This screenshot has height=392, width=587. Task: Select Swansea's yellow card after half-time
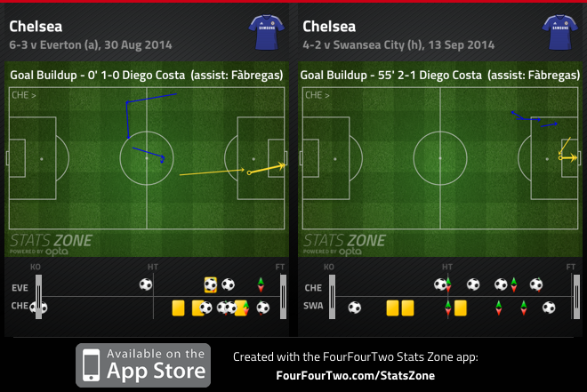(460, 308)
